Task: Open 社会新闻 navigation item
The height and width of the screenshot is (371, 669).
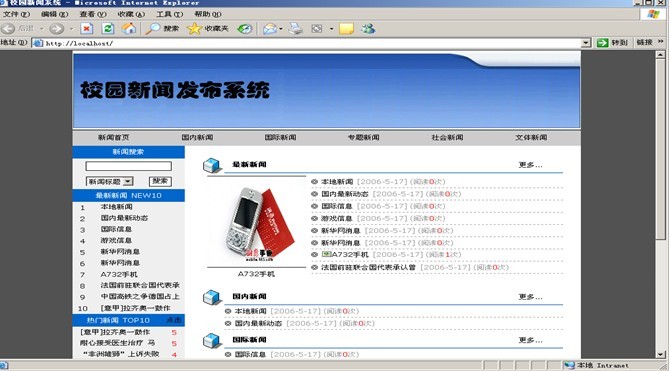Action: coord(447,137)
